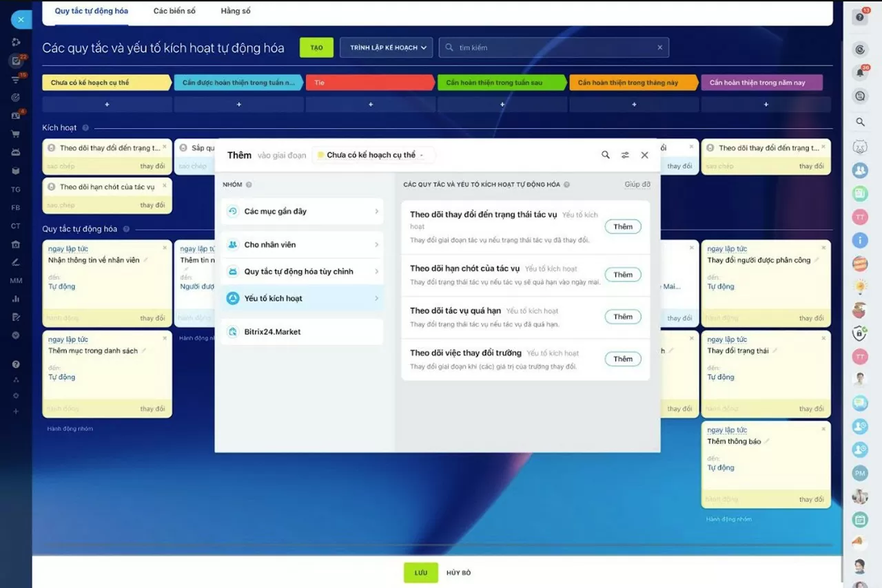Viewport: 882px width, 588px height.
Task: Add Theo dõi tác vụ quá hạn trigger
Action: point(622,317)
